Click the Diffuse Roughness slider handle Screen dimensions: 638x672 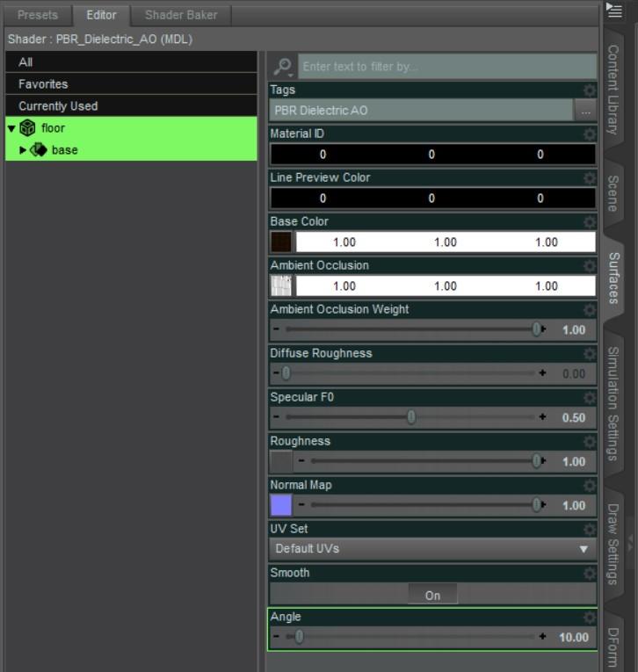(286, 373)
